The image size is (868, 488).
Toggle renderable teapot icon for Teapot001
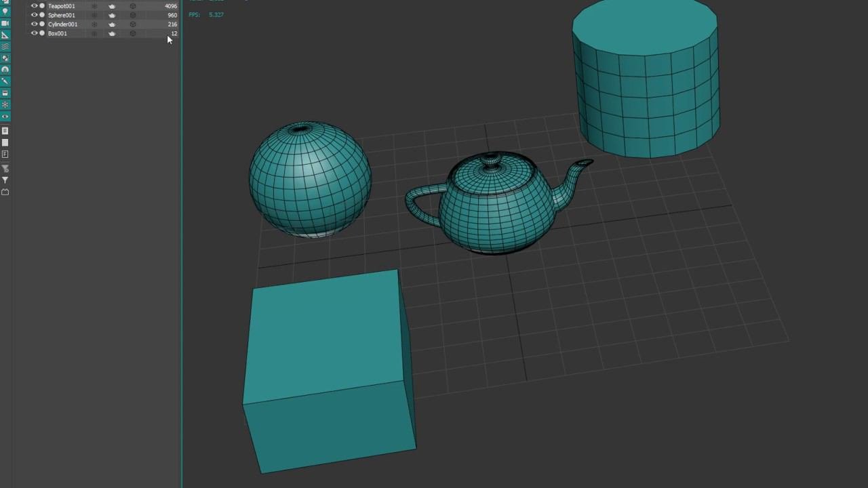click(112, 6)
